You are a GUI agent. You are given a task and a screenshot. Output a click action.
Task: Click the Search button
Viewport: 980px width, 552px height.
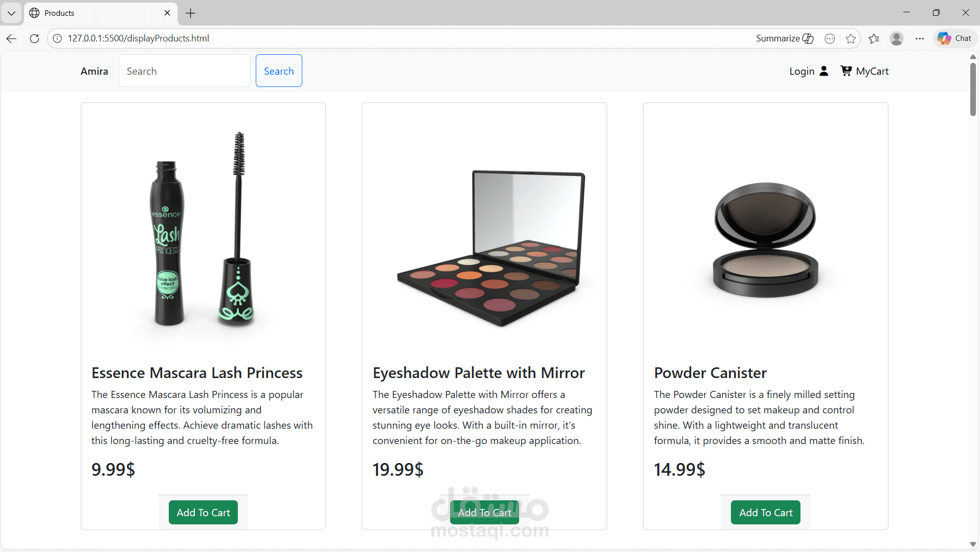pos(279,71)
